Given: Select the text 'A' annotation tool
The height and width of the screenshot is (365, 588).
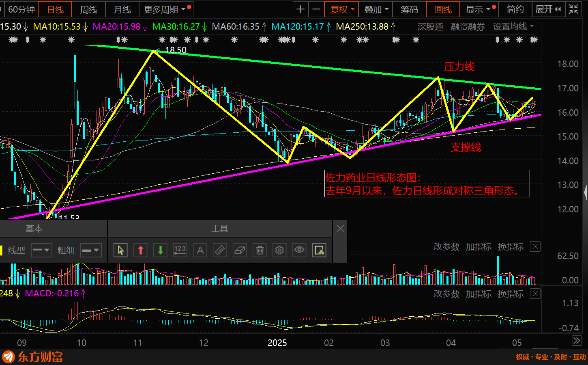Looking at the screenshot, I should pyautogui.click(x=200, y=250).
